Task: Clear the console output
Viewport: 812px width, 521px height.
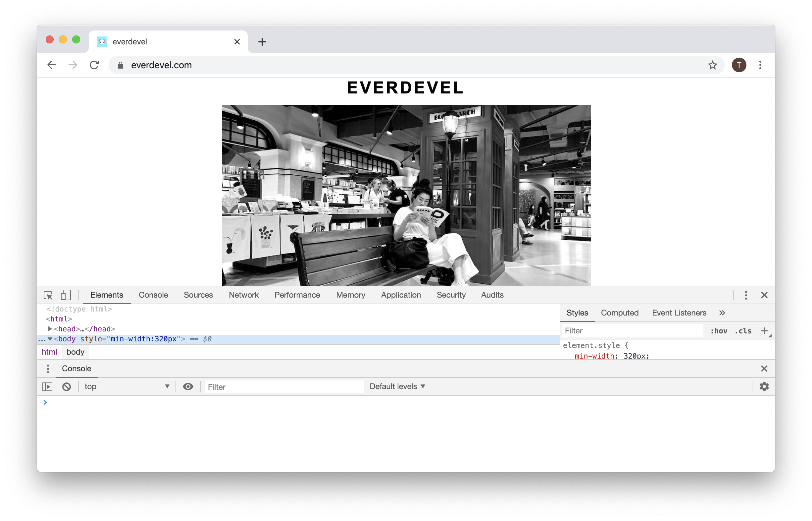Action: tap(67, 387)
